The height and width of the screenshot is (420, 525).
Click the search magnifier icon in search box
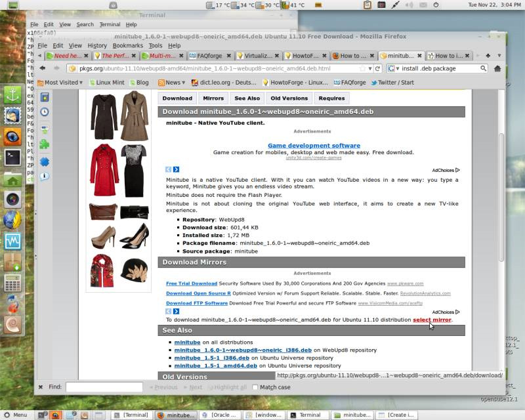[483, 68]
